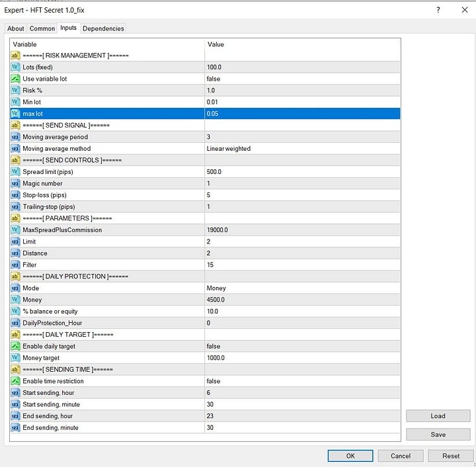476x467 pixels.
Task: Open the Dependencies tab
Action: (103, 28)
